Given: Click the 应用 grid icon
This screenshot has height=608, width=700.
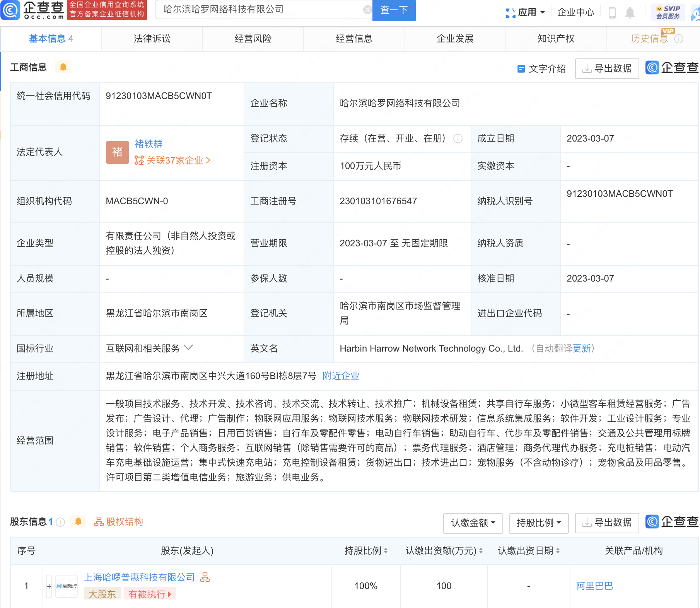Looking at the screenshot, I should [x=510, y=13].
